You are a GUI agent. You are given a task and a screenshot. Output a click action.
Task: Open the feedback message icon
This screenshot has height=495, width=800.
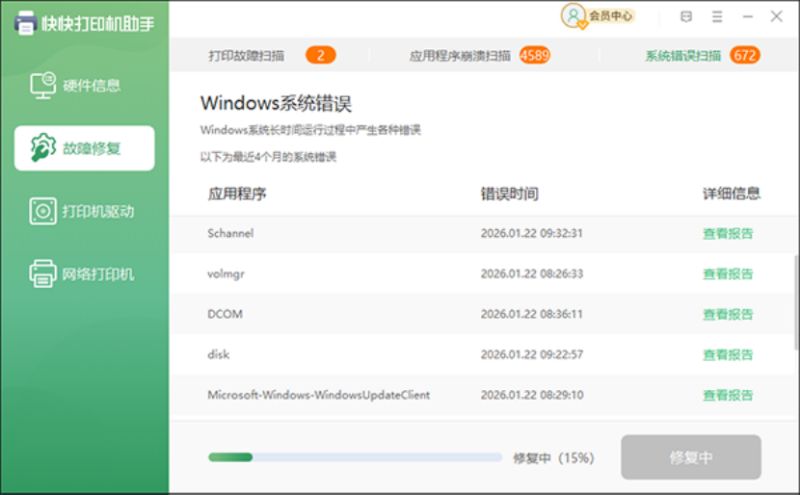tap(685, 17)
